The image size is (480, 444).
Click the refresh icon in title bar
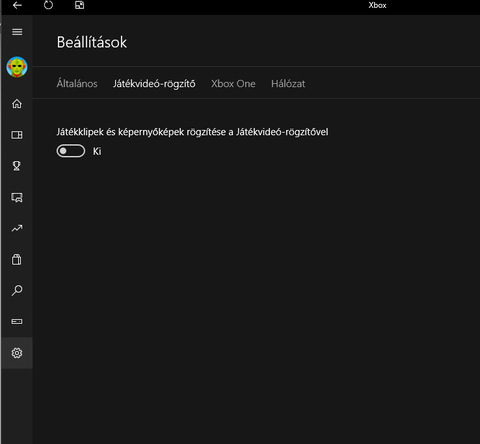pyautogui.click(x=48, y=5)
